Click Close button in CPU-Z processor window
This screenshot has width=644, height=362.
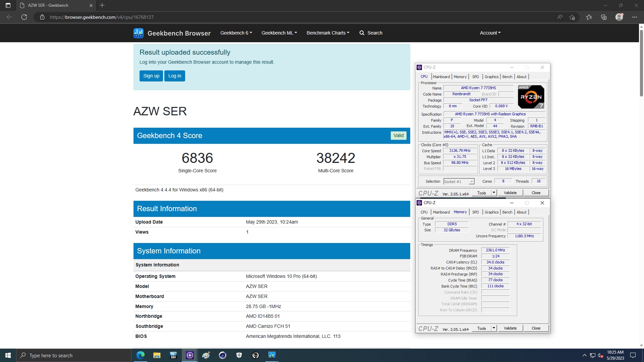[536, 193]
